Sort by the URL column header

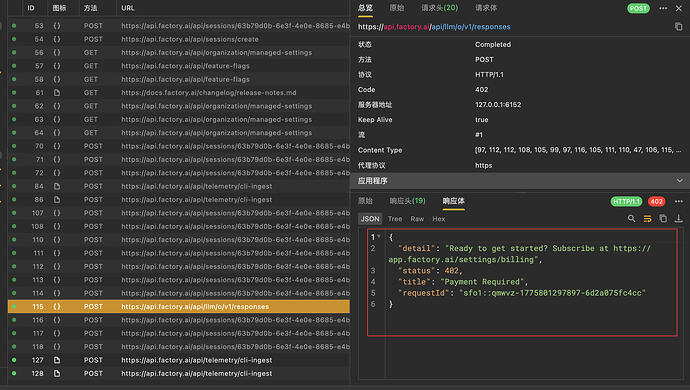(x=128, y=8)
